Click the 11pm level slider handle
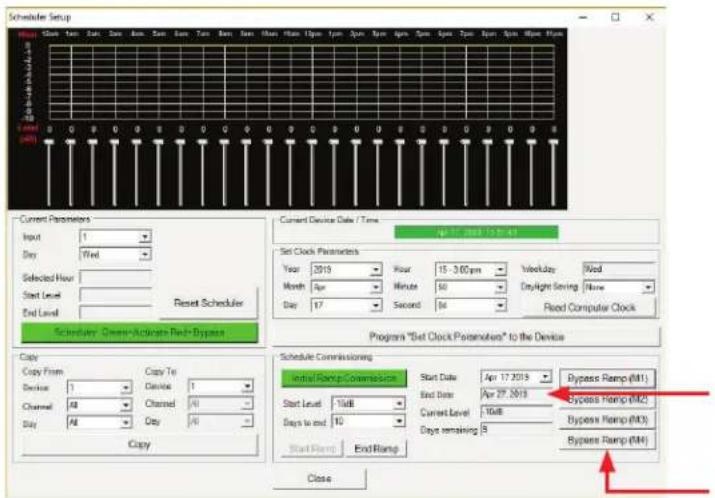 pyautogui.click(x=553, y=142)
